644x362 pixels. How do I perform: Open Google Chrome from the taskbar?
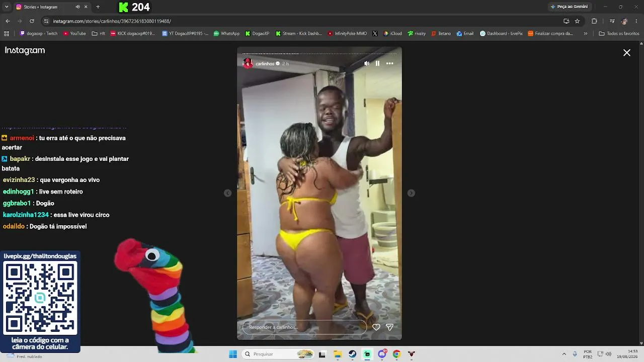(x=396, y=354)
